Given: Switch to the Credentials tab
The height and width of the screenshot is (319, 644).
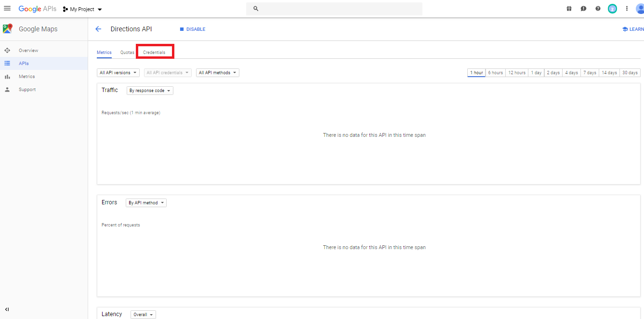Looking at the screenshot, I should pos(154,53).
